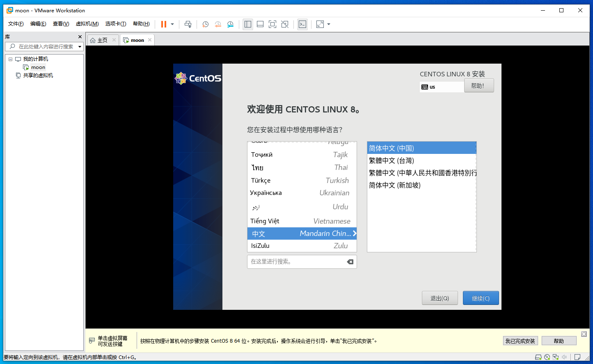This screenshot has height=364, width=593.
Task: Close the moon tab
Action: [150, 40]
